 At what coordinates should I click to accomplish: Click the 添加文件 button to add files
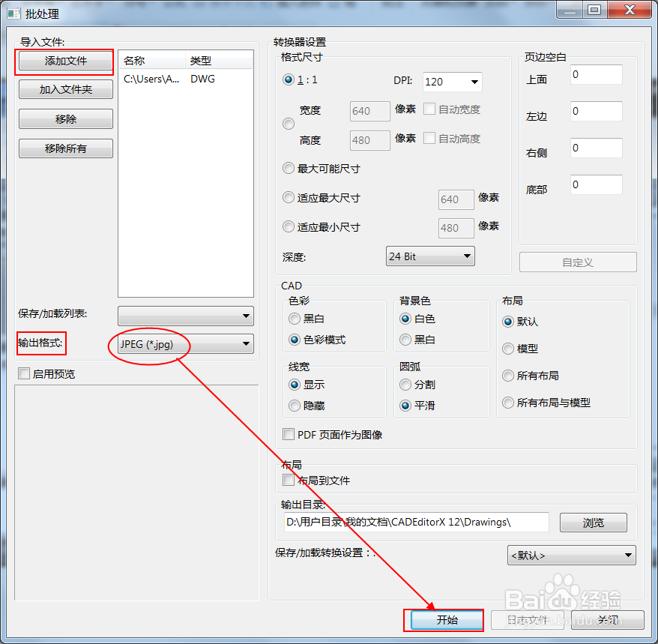coord(64,62)
